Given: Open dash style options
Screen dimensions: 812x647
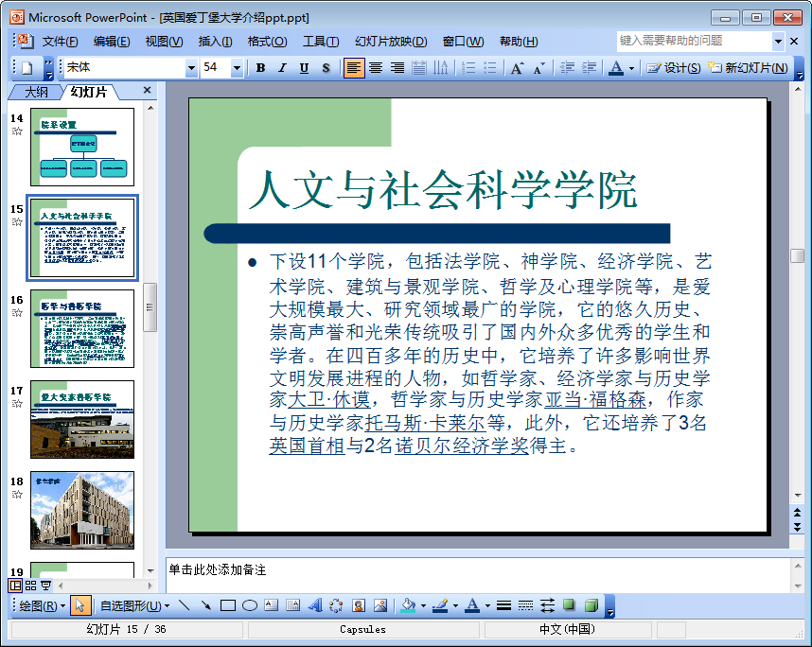Looking at the screenshot, I should (x=525, y=605).
